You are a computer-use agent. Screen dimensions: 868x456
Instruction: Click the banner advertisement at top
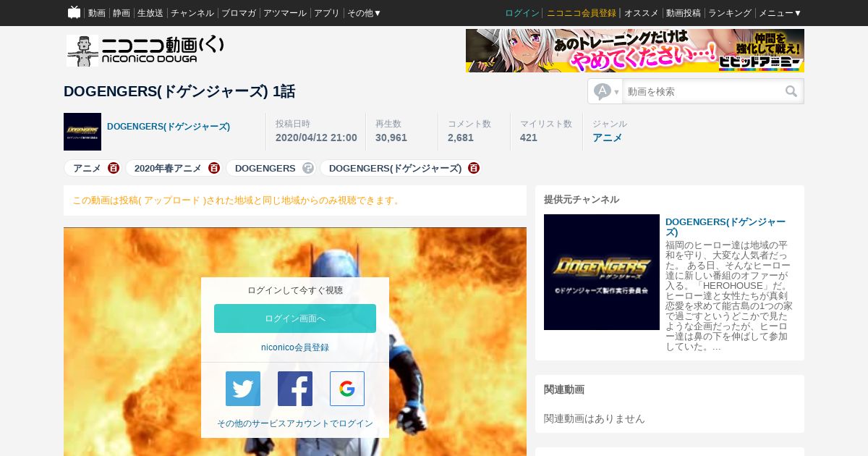coord(635,51)
